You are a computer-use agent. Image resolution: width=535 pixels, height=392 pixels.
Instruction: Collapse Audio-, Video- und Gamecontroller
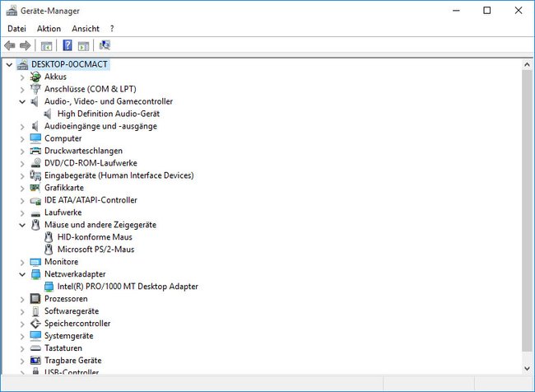click(22, 102)
